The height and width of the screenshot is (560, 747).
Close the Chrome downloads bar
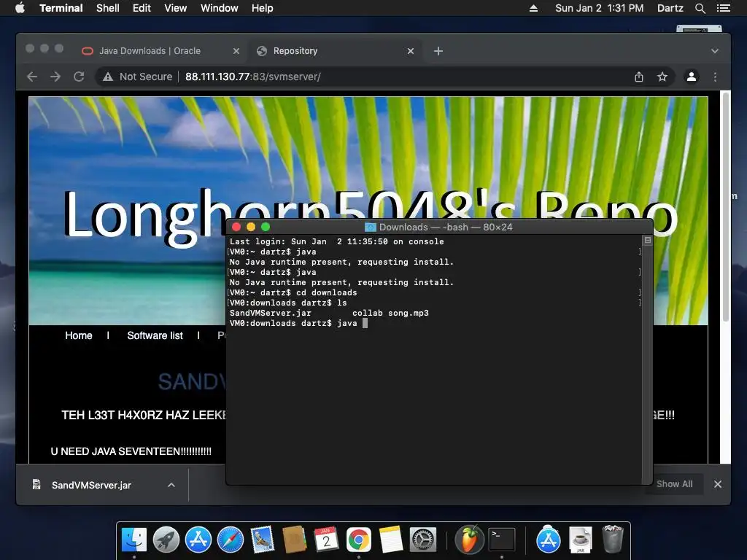click(x=718, y=484)
